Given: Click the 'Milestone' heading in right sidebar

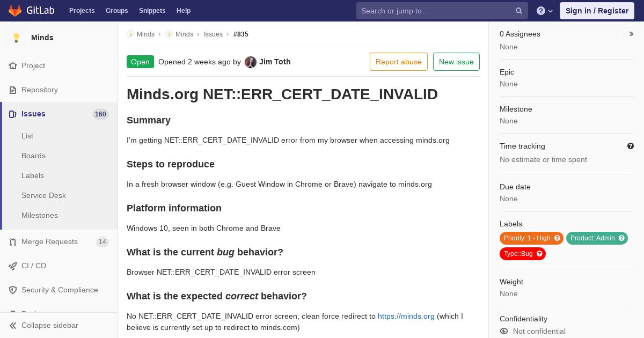Looking at the screenshot, I should point(516,109).
